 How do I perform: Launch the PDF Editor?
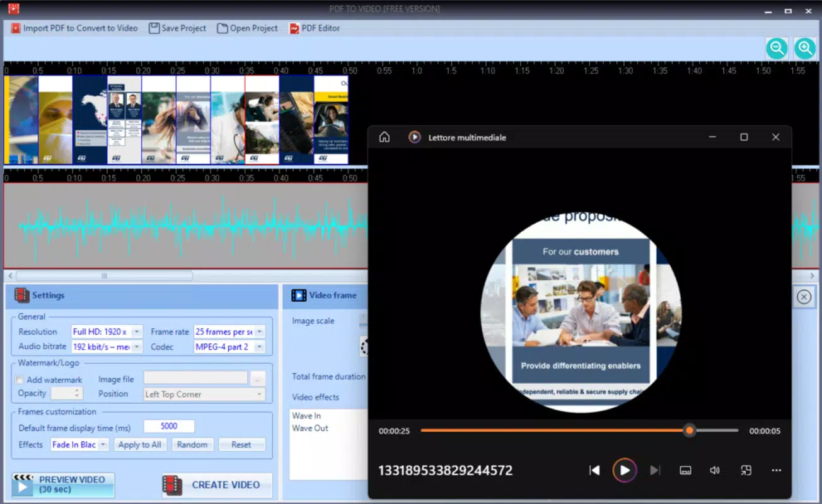tap(315, 28)
